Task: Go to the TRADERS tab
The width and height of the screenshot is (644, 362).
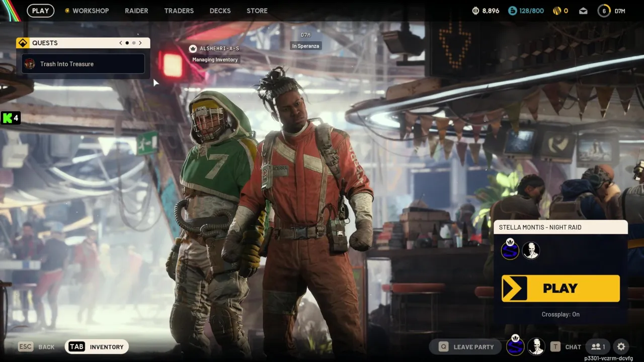Action: click(179, 11)
